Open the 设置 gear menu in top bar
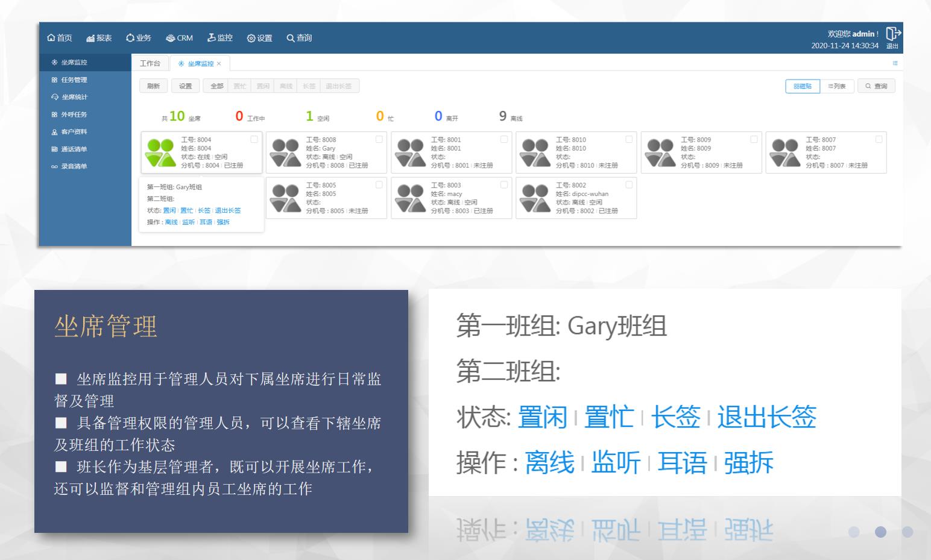 pyautogui.click(x=260, y=38)
